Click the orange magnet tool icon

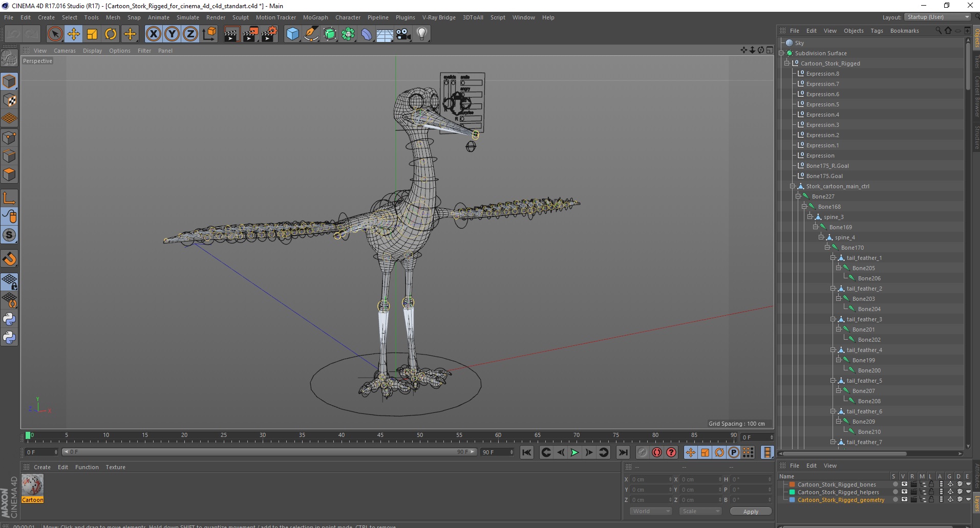click(9, 259)
